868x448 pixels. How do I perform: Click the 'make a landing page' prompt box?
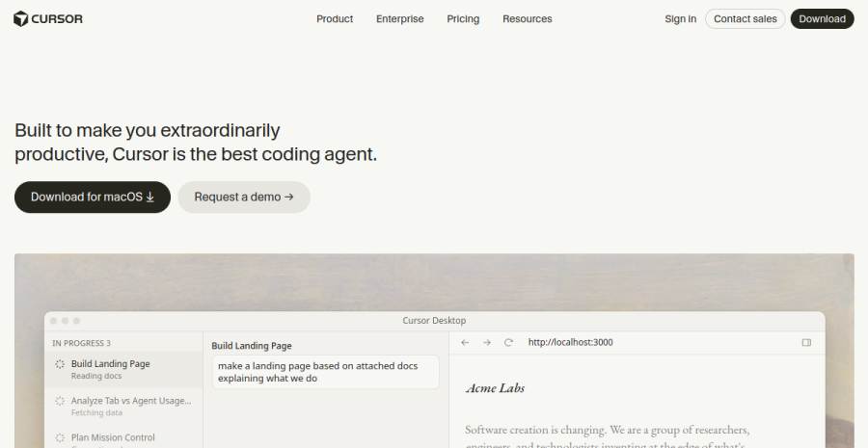[326, 372]
